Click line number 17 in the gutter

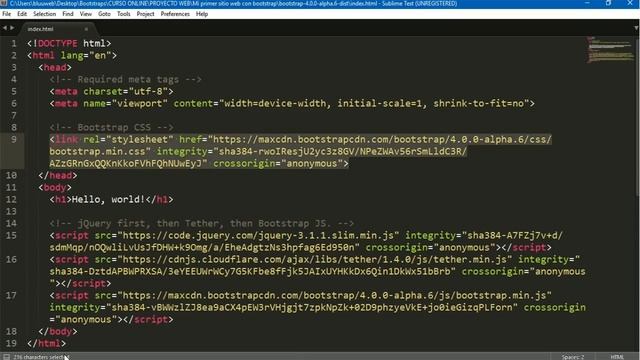point(11,296)
